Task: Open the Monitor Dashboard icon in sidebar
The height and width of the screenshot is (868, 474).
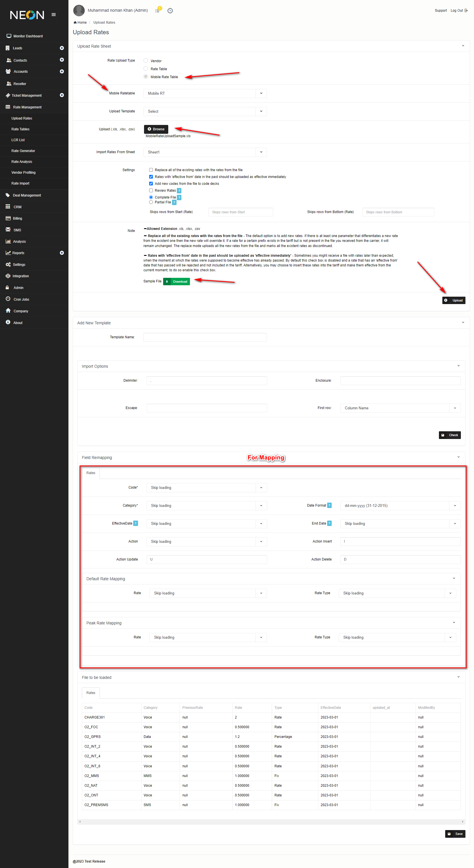Action: (9, 36)
